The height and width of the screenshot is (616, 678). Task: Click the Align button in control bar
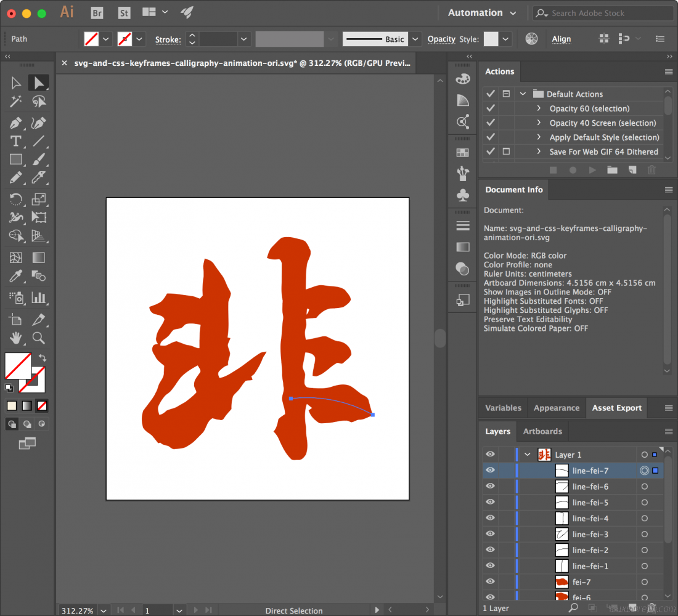coord(561,39)
